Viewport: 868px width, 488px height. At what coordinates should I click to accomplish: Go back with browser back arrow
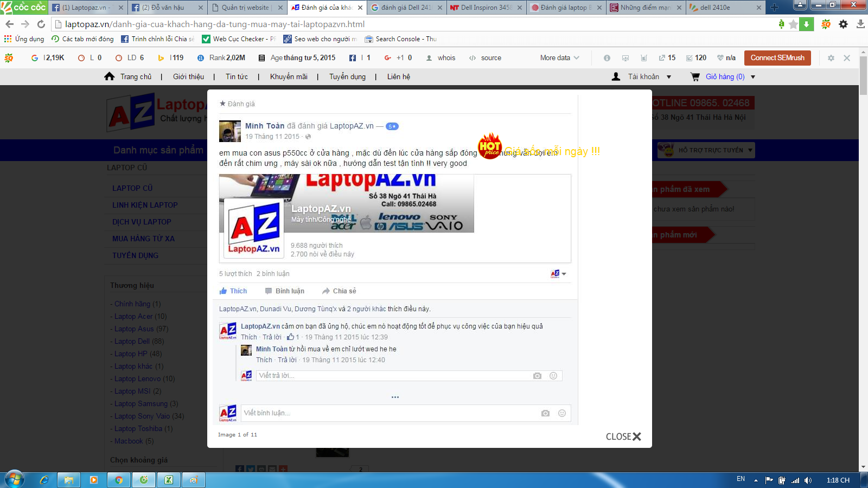click(x=9, y=24)
